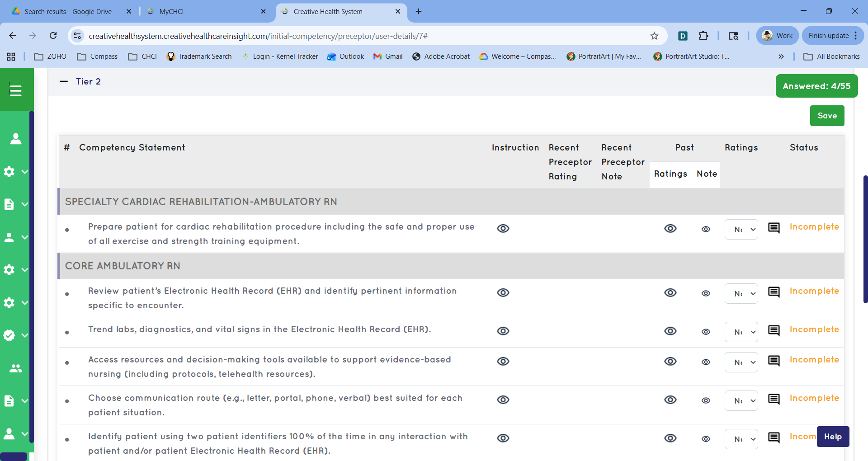This screenshot has height=461, width=868.
Task: View past note for Review patient's EHR row
Action: point(706,293)
